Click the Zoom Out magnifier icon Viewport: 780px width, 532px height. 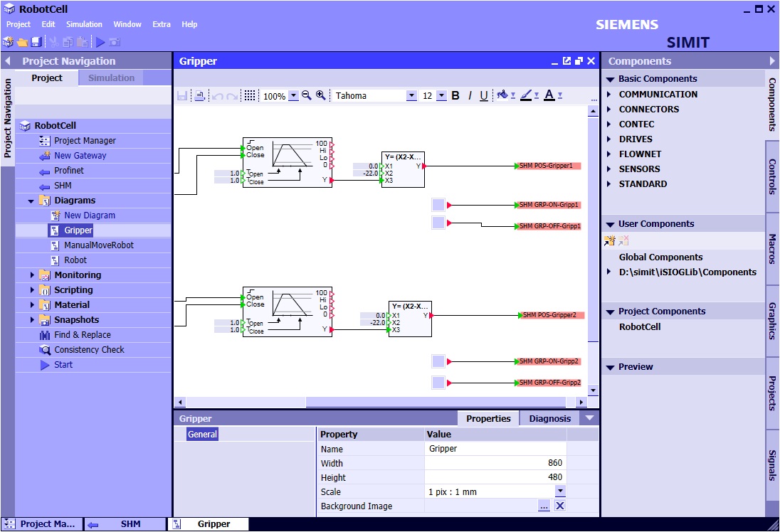point(307,95)
